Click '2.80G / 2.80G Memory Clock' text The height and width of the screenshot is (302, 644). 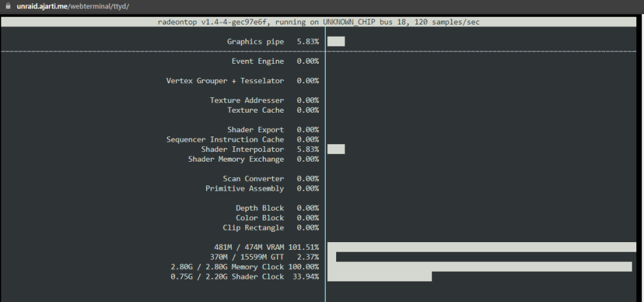click(227, 267)
